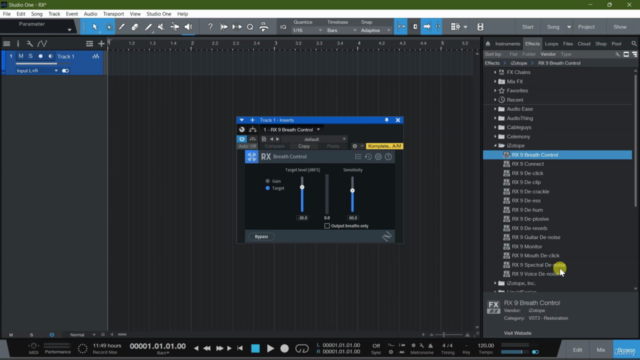This screenshot has height=360, width=640.
Task: Select the Range tool
Action: pos(109,27)
